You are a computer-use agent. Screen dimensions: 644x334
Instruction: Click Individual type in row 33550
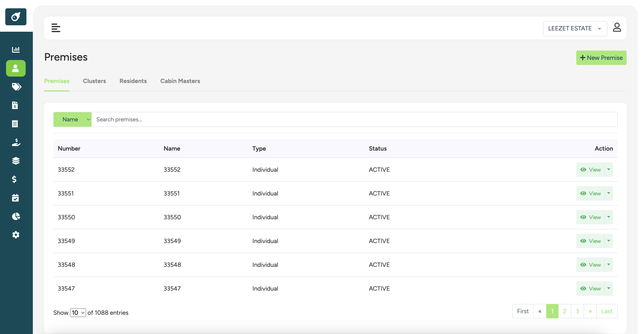point(265,217)
